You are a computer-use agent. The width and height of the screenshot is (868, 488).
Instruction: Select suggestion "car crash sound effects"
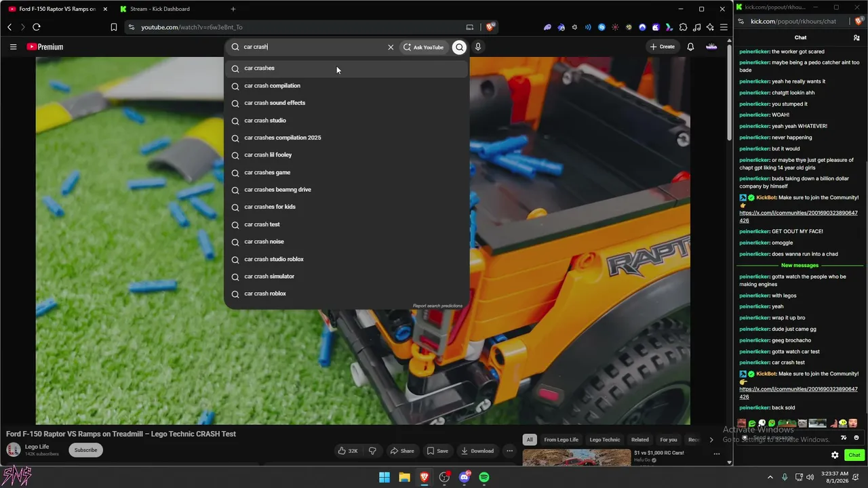coord(347,103)
